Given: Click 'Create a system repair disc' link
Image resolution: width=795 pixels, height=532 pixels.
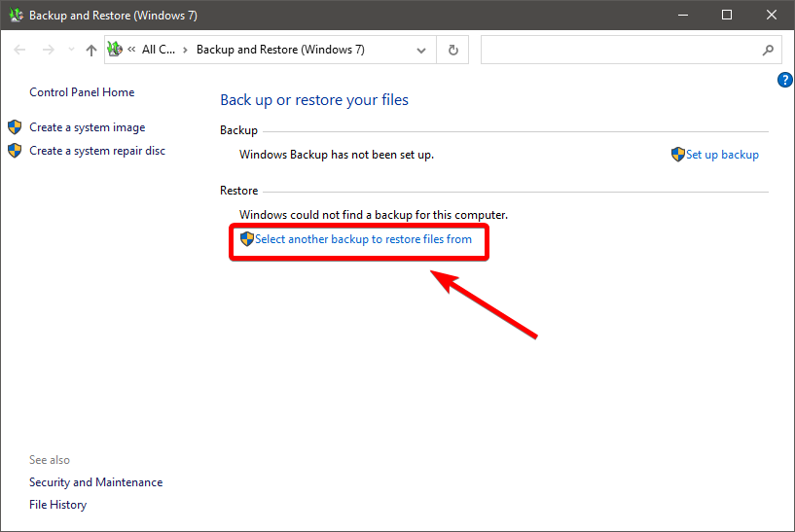Looking at the screenshot, I should pyautogui.click(x=97, y=151).
